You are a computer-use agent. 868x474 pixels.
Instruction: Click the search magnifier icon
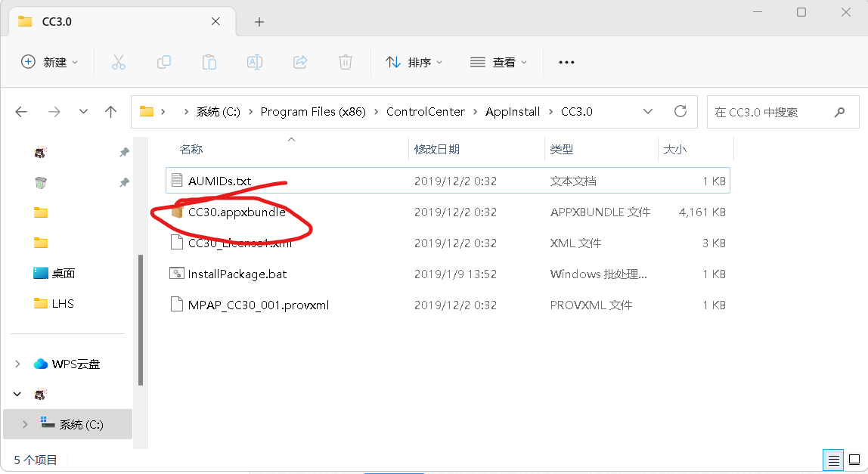coord(840,112)
